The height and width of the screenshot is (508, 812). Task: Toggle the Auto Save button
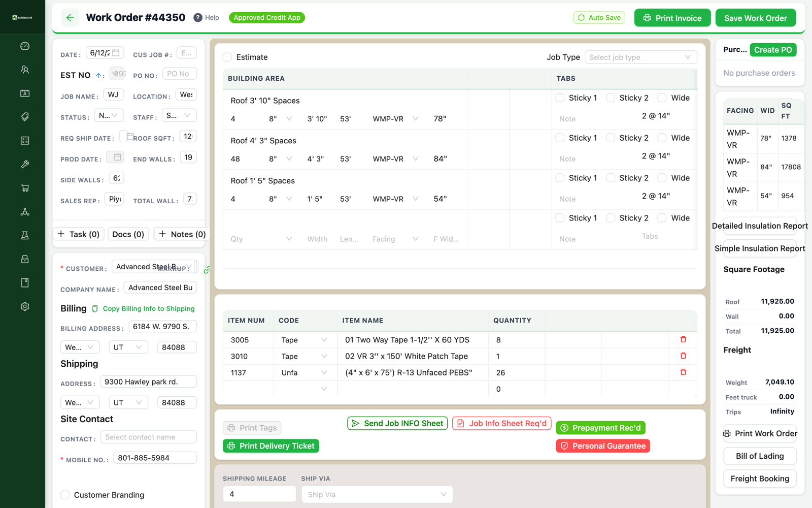point(599,18)
